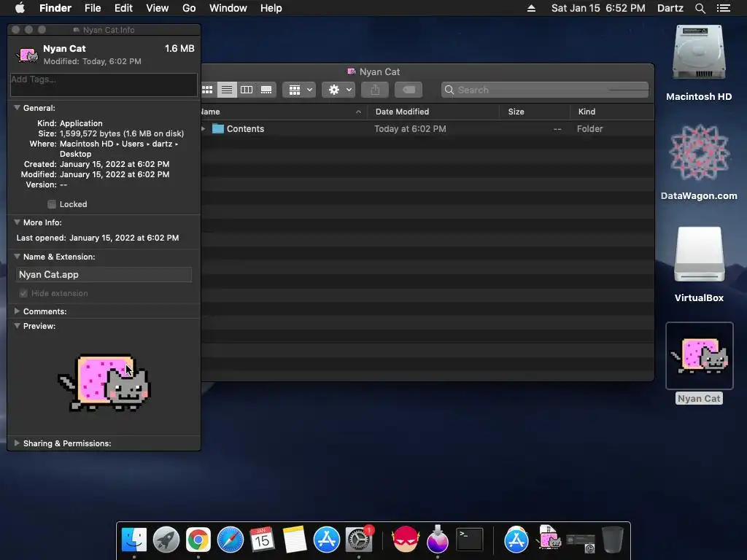Viewport: 747px width, 560px height.
Task: Select the DataWagon.com desktop icon
Action: 699,152
